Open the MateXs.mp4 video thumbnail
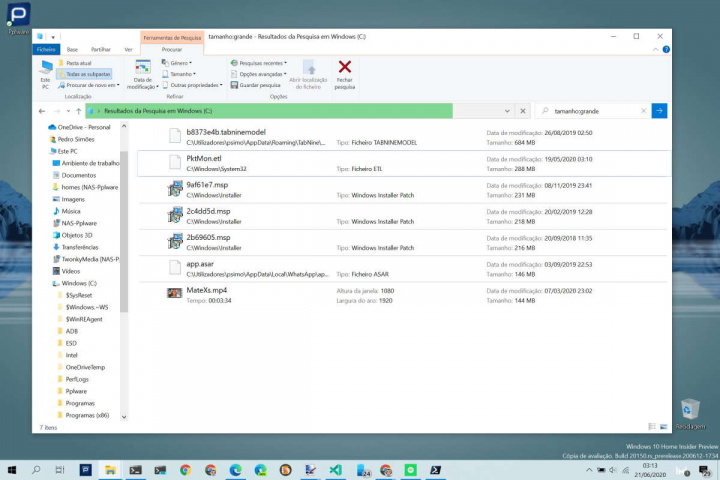This screenshot has width=720, height=480. coord(174,293)
